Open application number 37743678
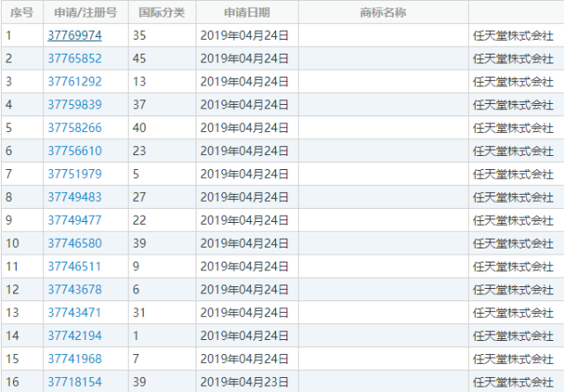 tap(75, 290)
